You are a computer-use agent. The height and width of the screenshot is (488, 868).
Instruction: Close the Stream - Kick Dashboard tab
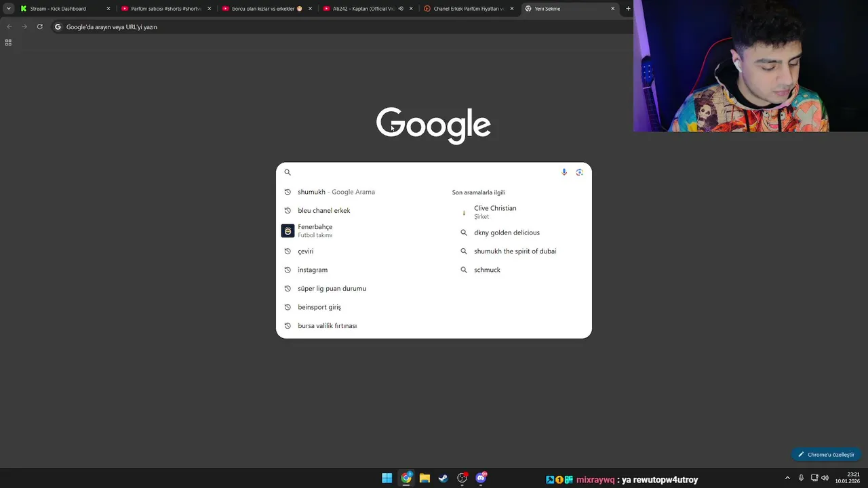click(108, 9)
